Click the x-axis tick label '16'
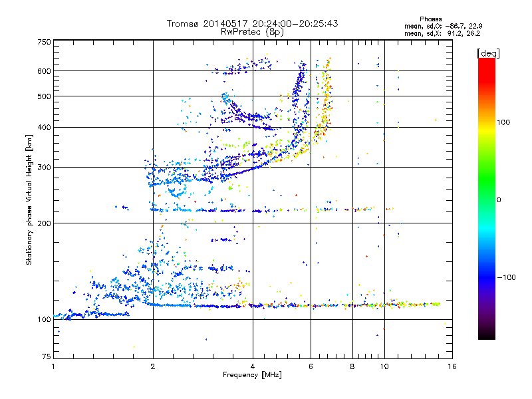 [x=452, y=366]
